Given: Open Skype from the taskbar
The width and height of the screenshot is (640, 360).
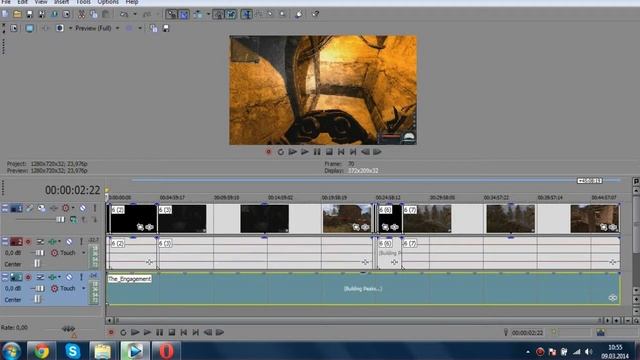Looking at the screenshot, I should [72, 351].
